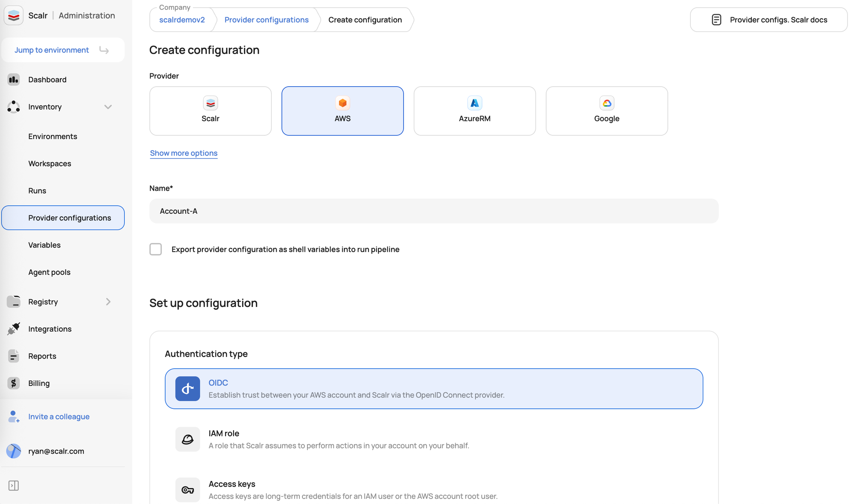The width and height of the screenshot is (854, 504).
Task: Open Provider configurations in the sidebar
Action: (63, 218)
